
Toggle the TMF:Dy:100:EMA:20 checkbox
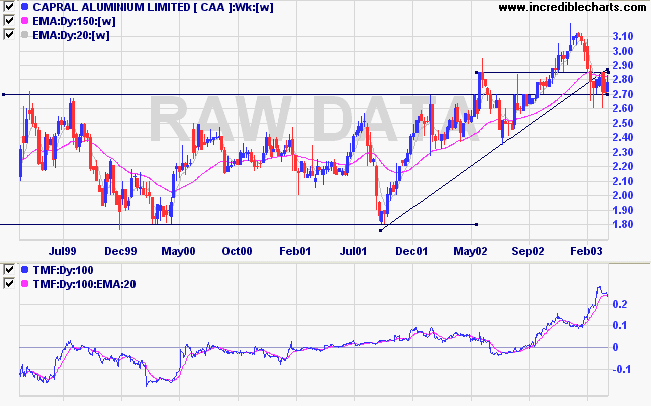[x=9, y=284]
